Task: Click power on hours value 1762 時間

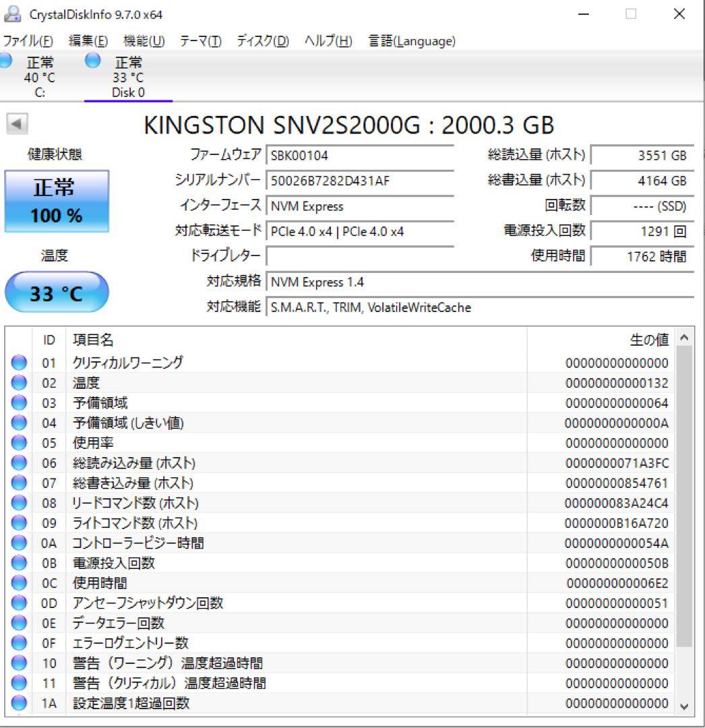Action: 642,256
